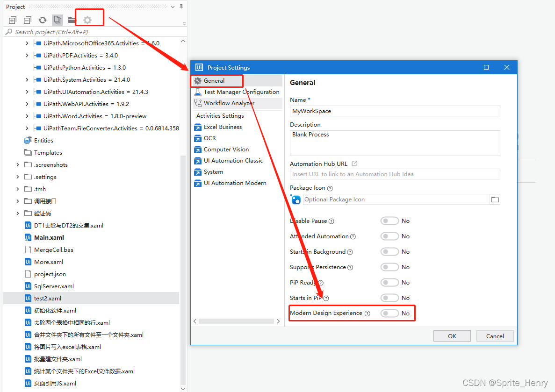Click Modern Design Experience help icon

(x=368, y=314)
